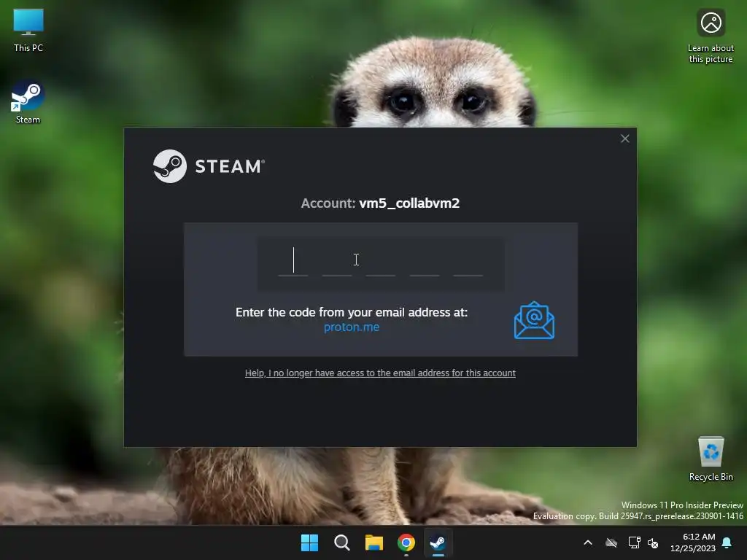Click the email envelope icon in Steam dialog
Image resolution: width=747 pixels, height=560 pixels.
coord(534,321)
